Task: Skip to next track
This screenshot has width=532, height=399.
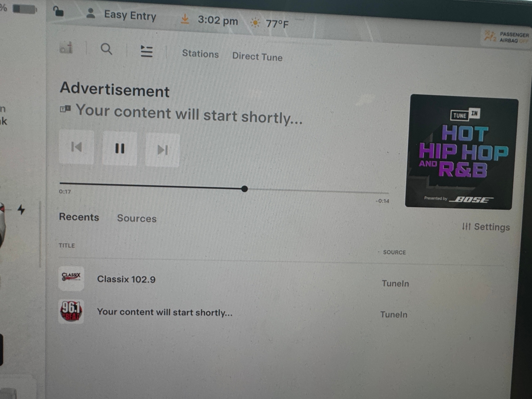Action: click(163, 150)
